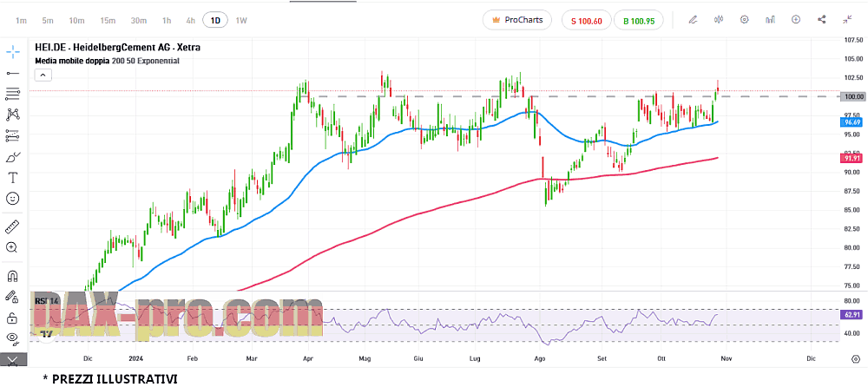This screenshot has width=868, height=387.
Task: Switch to 15m timeframe
Action: (108, 21)
